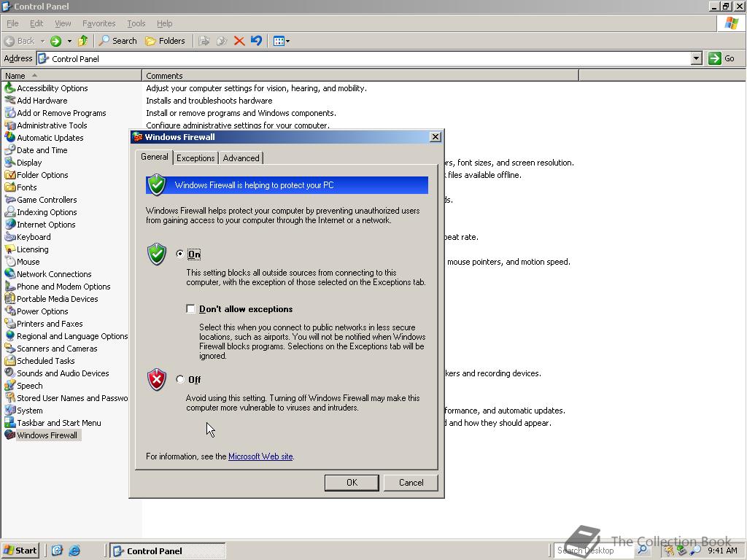This screenshot has height=560, width=747.
Task: Expand the Address bar dropdown arrow
Action: (697, 58)
